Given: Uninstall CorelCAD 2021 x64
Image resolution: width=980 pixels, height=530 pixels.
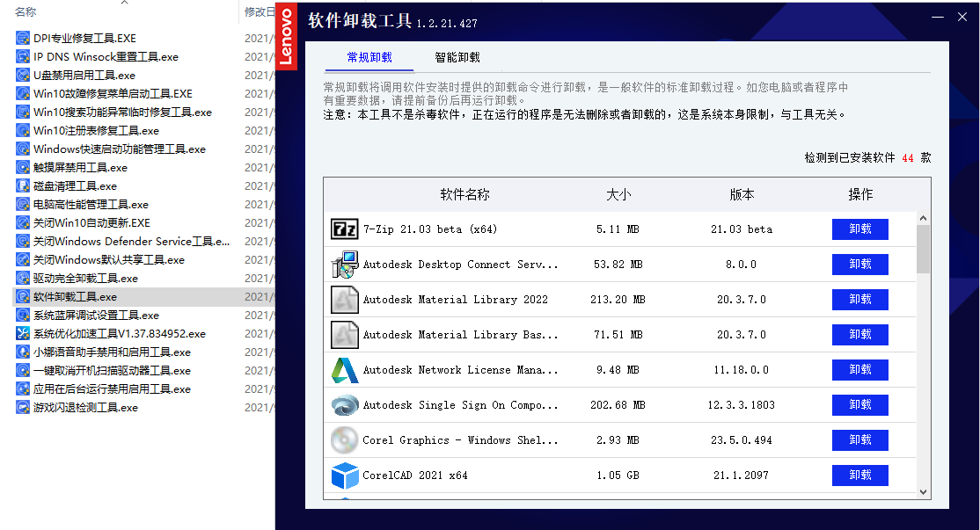Looking at the screenshot, I should tap(859, 475).
